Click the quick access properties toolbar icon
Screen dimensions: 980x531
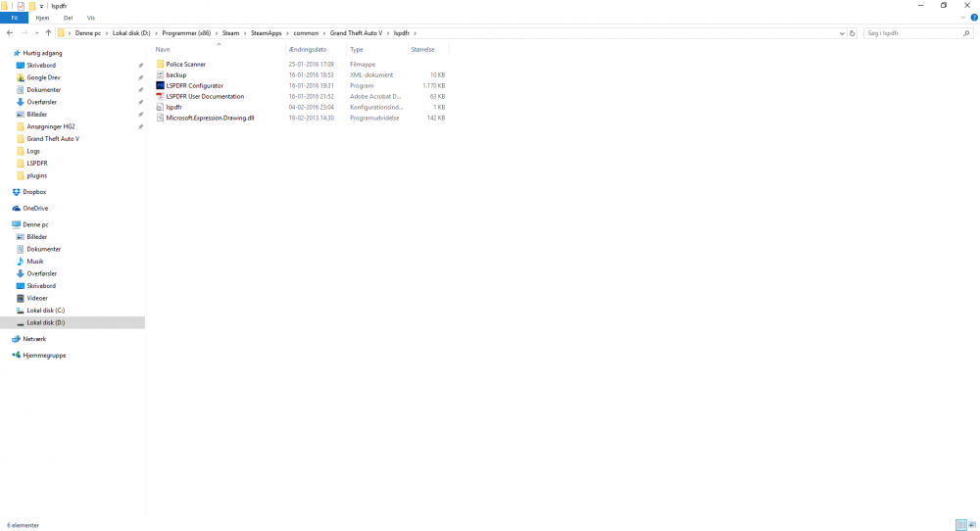(21, 6)
